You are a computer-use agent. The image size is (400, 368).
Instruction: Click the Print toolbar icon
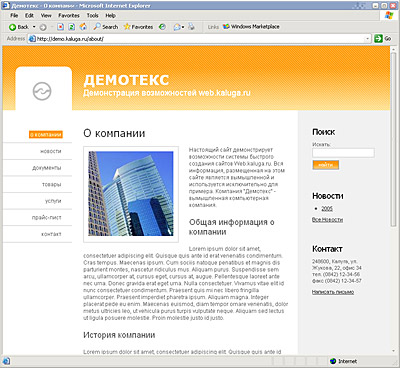(191, 27)
